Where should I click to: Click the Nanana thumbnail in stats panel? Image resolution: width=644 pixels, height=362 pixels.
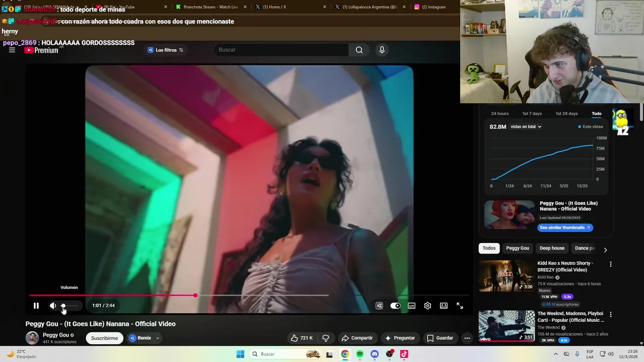pyautogui.click(x=509, y=215)
